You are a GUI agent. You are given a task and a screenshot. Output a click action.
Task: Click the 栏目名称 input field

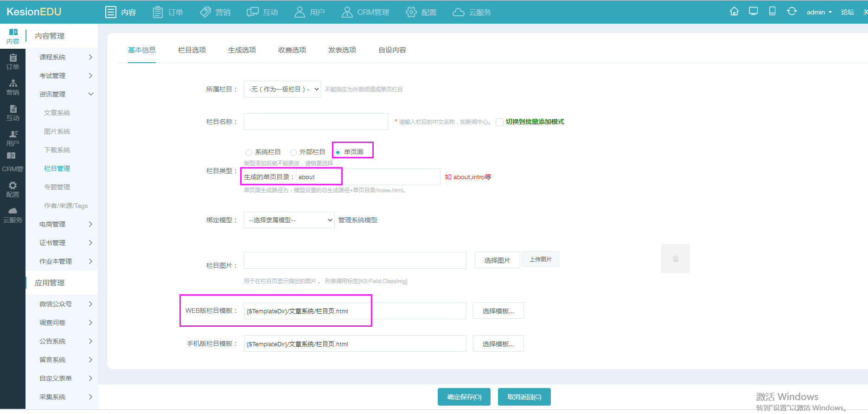click(316, 122)
